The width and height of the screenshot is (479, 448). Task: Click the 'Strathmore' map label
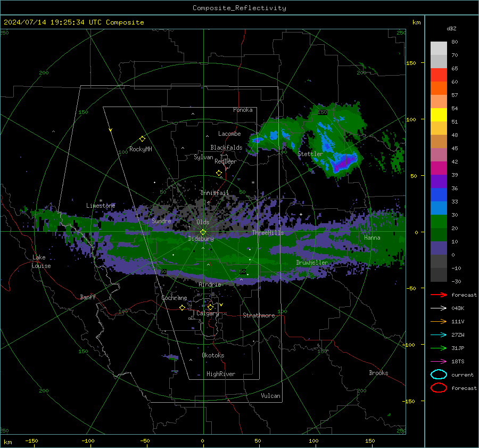(x=259, y=315)
